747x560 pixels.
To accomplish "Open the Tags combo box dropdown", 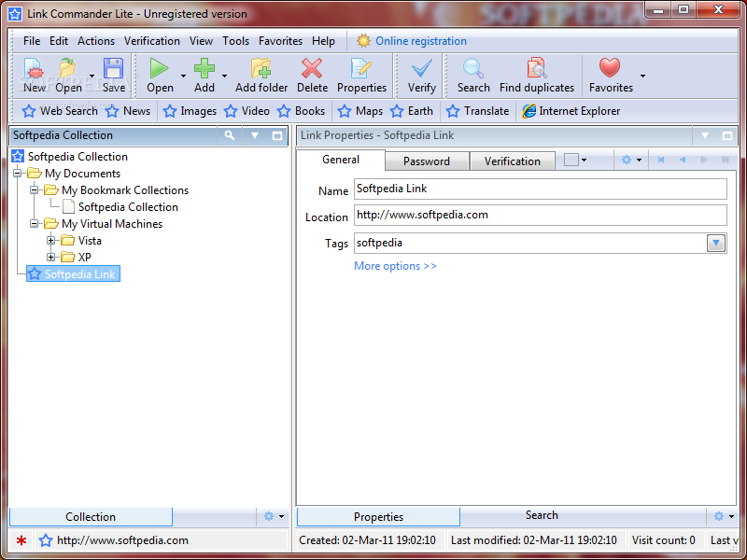I will 715,244.
